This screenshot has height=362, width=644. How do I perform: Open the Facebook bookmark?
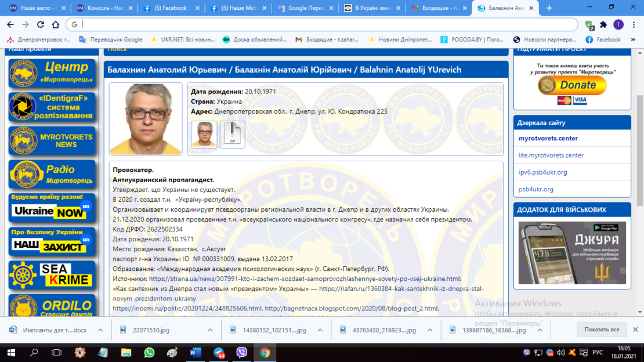pyautogui.click(x=603, y=39)
